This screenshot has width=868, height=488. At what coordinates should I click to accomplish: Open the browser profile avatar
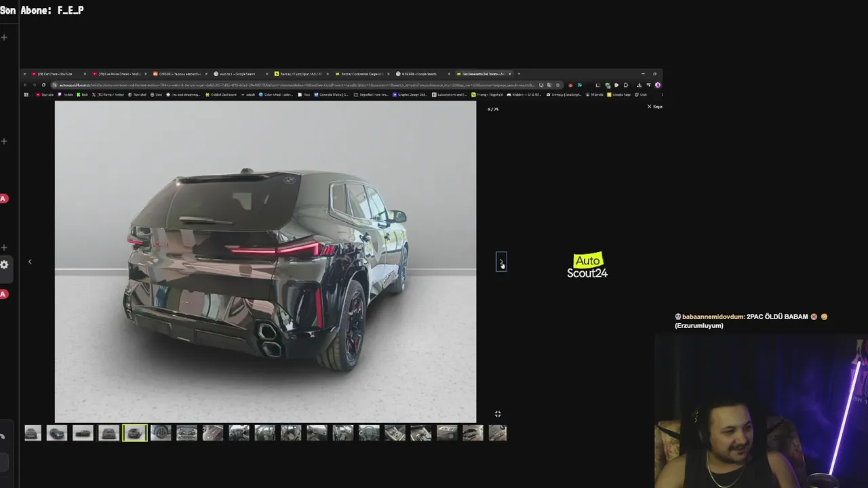(x=658, y=85)
